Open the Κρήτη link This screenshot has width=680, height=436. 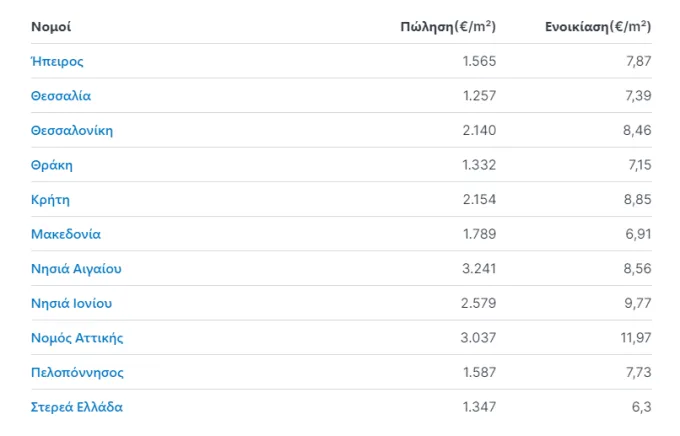click(50, 200)
